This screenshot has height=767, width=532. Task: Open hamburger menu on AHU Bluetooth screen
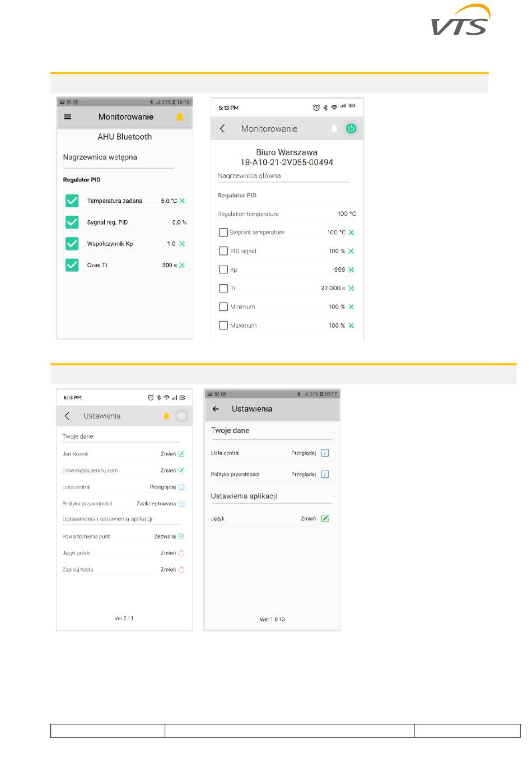[68, 117]
